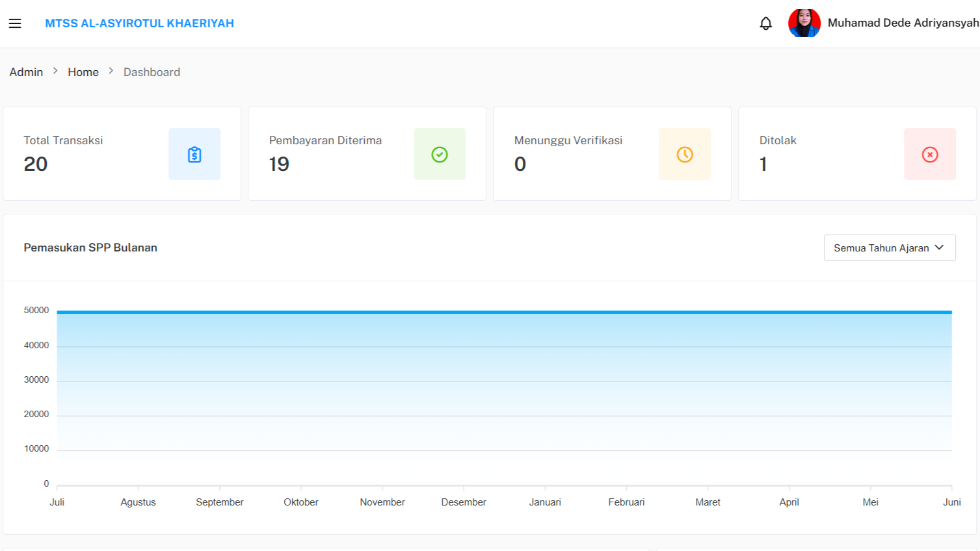The image size is (980, 551).
Task: Click the Mei label on chart axis
Action: coord(871,502)
